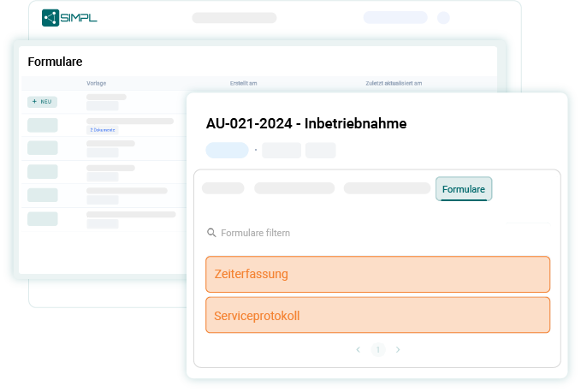Open the Serviceprotokoll form
This screenshot has height=392, width=581.
(377, 316)
